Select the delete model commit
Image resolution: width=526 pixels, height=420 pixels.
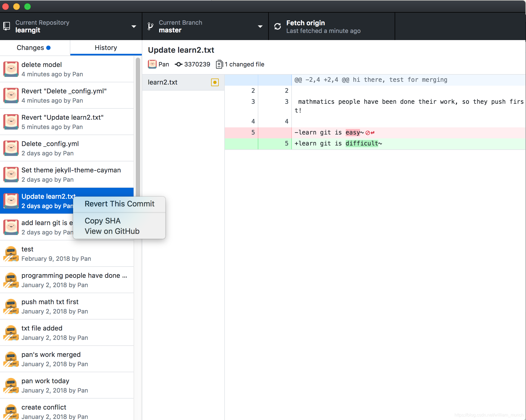[67, 69]
